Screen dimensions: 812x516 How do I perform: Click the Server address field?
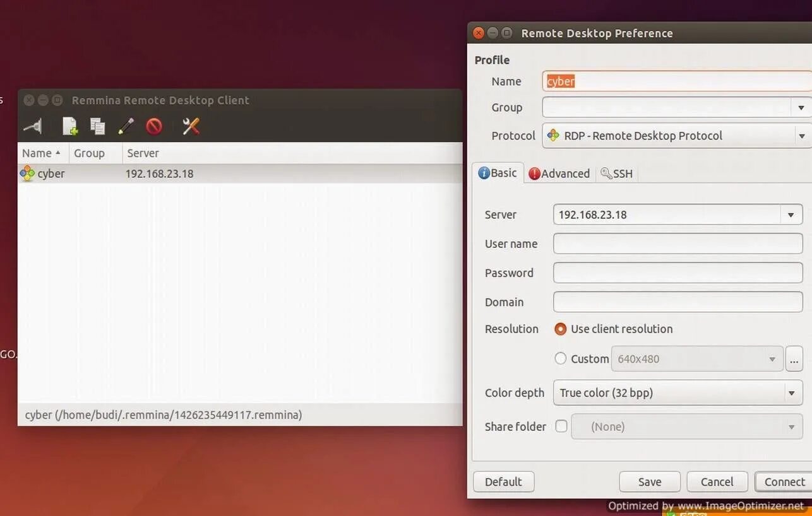[667, 214]
